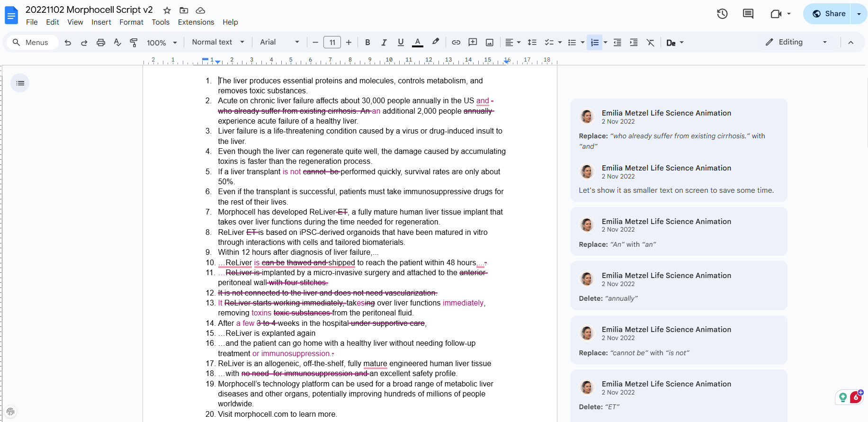Viewport: 868px width, 422px height.
Task: Open the Extensions menu
Action: (x=196, y=22)
